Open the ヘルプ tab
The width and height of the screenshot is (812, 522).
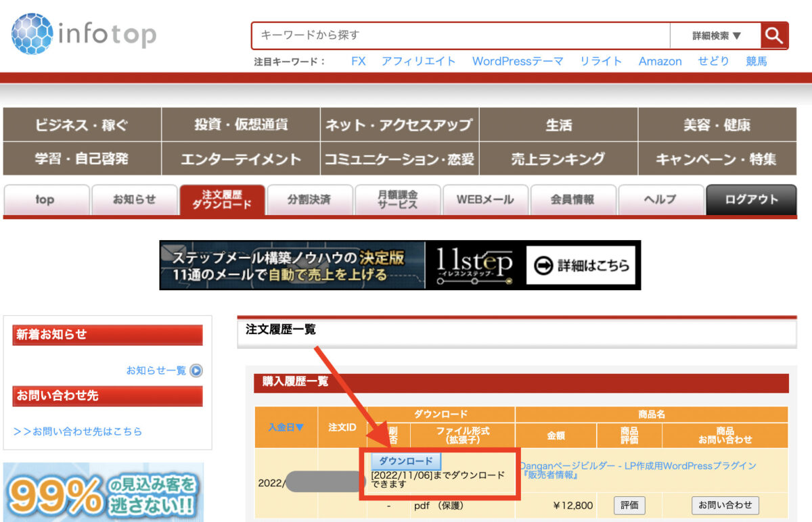(x=661, y=199)
